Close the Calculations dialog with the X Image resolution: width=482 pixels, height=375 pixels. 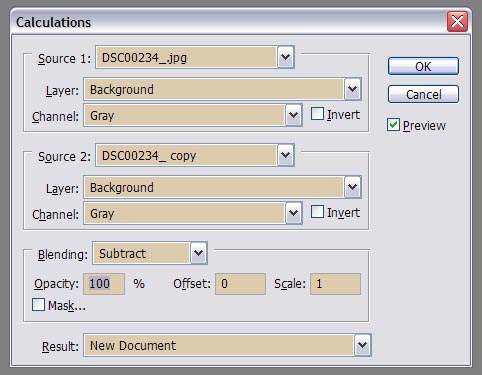point(457,22)
